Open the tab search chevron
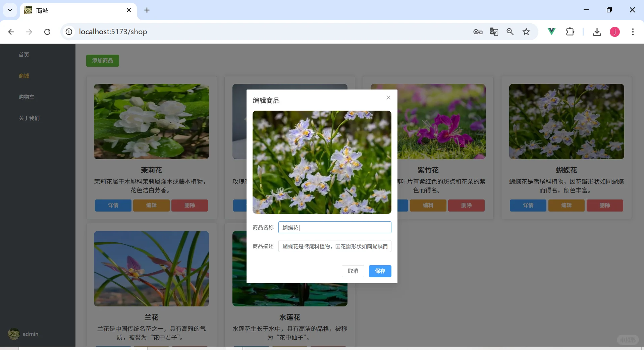The height and width of the screenshot is (350, 644). (x=10, y=10)
